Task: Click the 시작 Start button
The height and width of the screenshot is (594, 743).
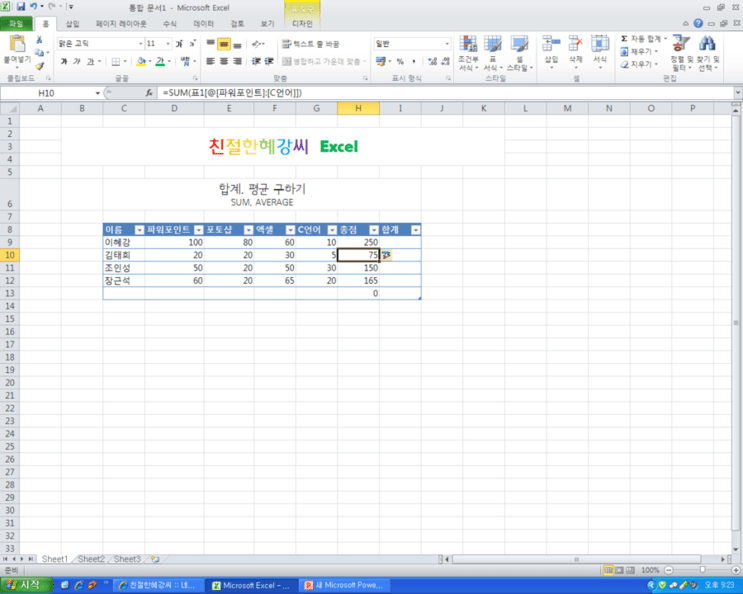Action: pos(26,585)
